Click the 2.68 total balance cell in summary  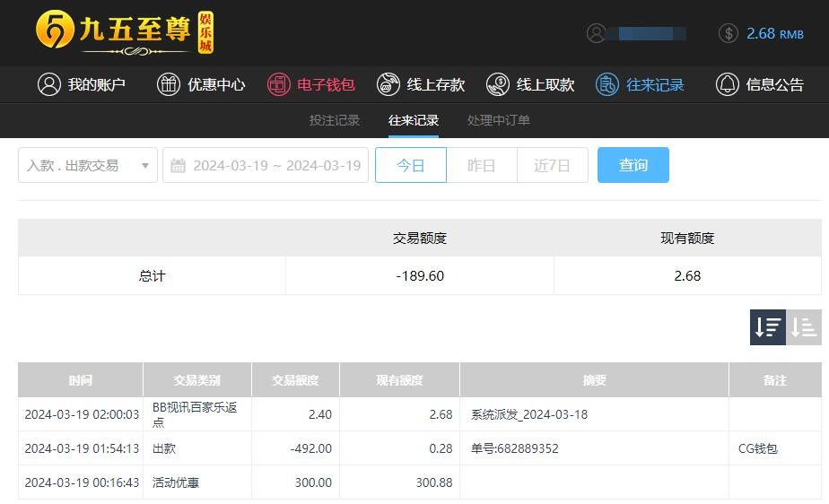[x=687, y=276]
